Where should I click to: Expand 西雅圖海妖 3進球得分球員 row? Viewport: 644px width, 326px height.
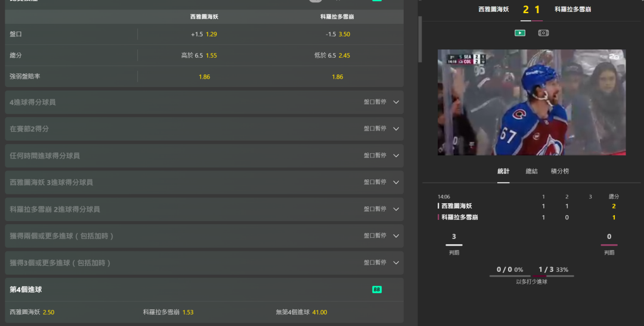tap(396, 182)
